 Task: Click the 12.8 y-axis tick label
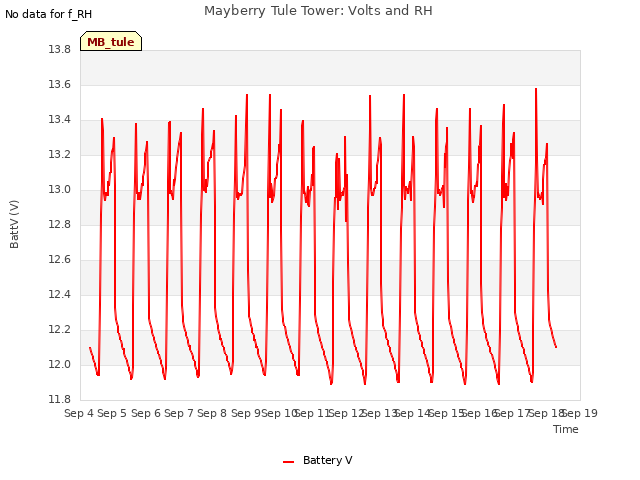[x=60, y=224]
